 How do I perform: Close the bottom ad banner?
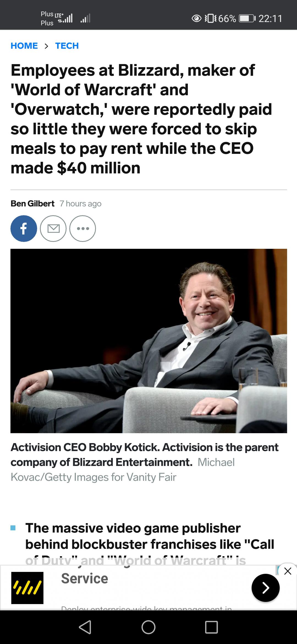288,571
